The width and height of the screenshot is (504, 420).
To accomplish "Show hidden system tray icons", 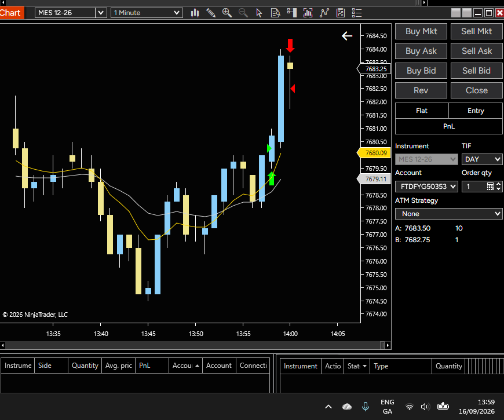I will click(328, 407).
